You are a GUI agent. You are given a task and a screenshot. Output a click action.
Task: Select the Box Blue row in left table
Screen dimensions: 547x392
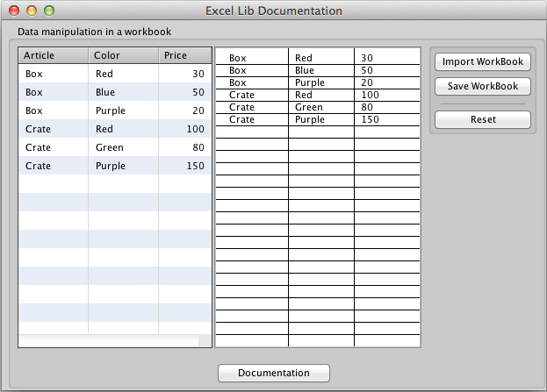tap(114, 92)
